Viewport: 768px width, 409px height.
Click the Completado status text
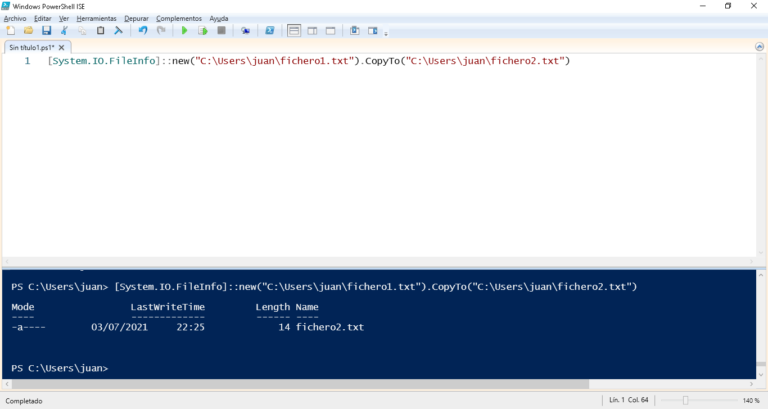(24, 401)
